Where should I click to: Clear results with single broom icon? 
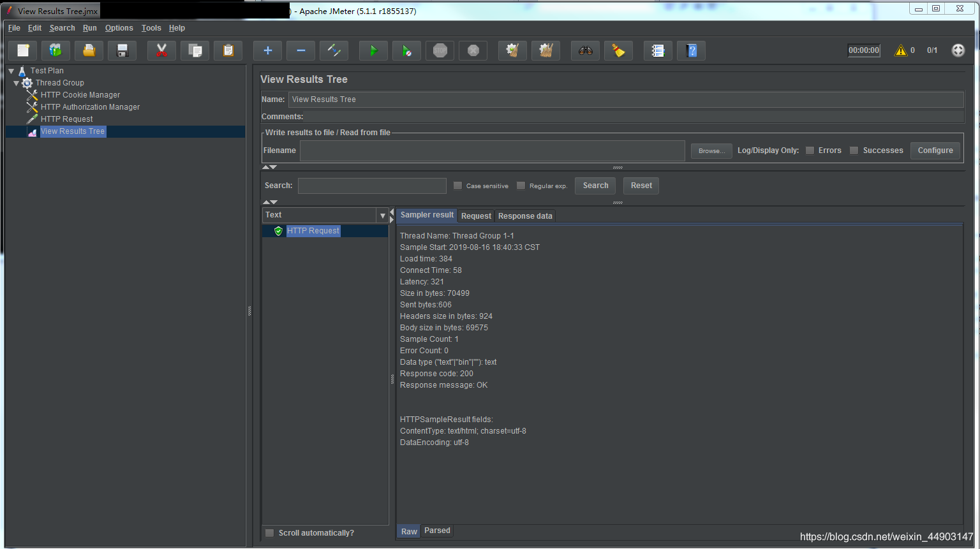(x=512, y=50)
